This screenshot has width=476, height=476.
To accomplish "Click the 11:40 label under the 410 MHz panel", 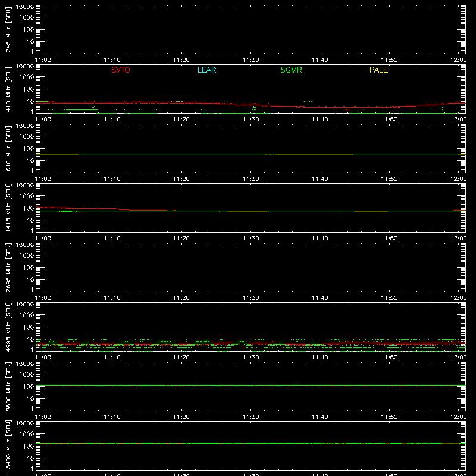I will pos(320,120).
